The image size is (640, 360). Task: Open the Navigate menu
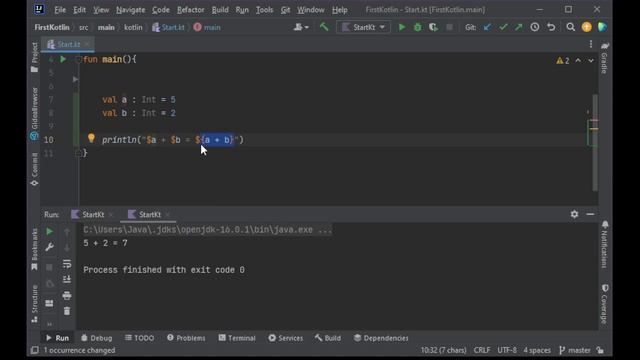tap(130, 9)
